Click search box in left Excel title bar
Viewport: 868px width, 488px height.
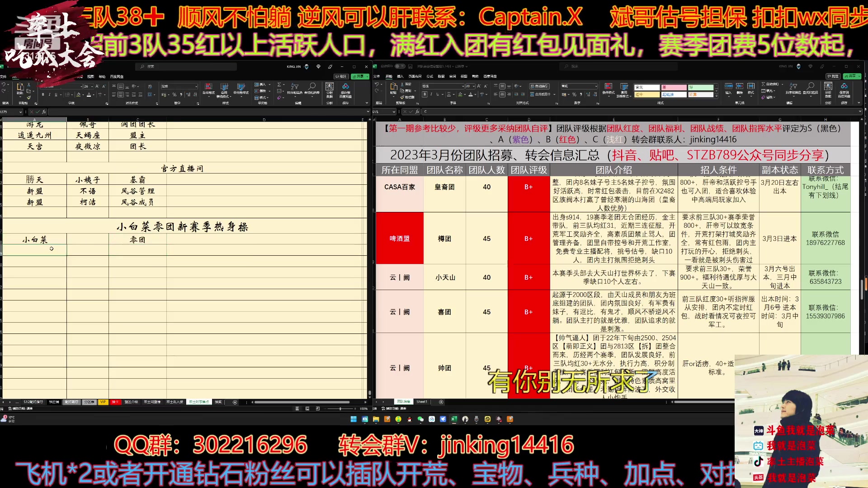186,66
